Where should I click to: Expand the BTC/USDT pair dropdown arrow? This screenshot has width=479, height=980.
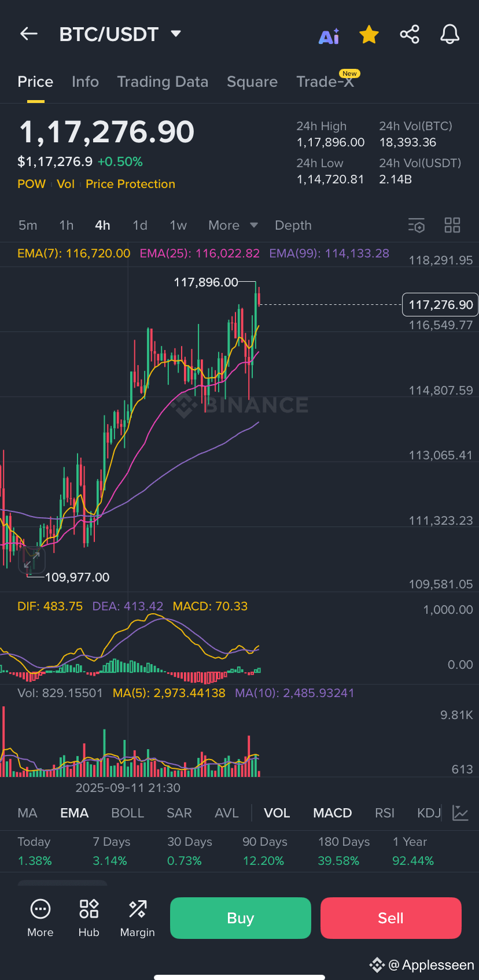(x=176, y=34)
